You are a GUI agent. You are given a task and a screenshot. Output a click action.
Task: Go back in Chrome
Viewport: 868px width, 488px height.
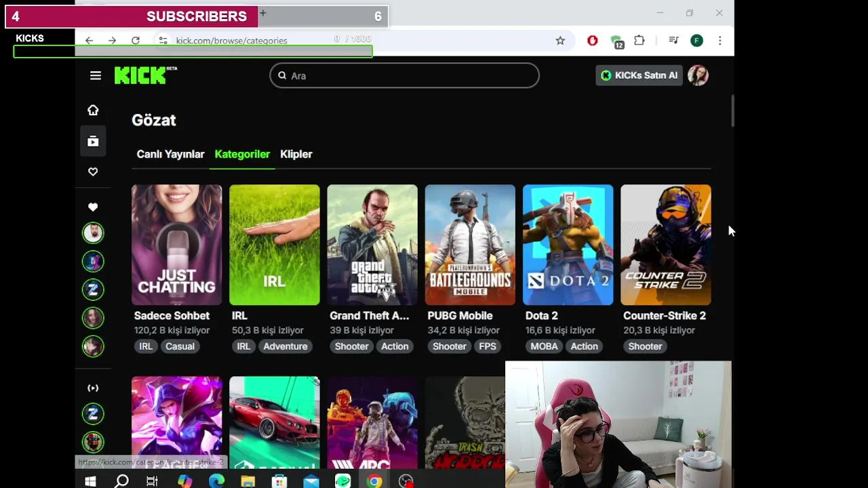pos(89,41)
